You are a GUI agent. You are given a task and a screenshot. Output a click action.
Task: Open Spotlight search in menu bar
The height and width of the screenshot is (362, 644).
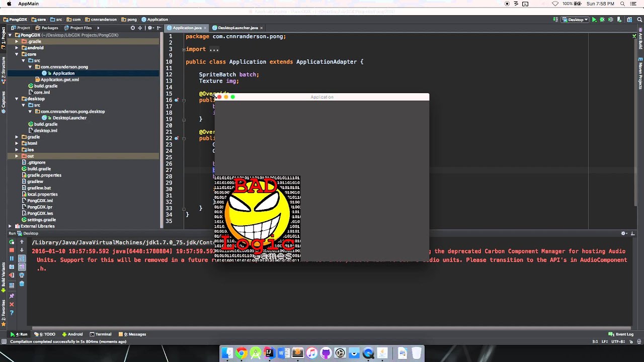point(622,4)
